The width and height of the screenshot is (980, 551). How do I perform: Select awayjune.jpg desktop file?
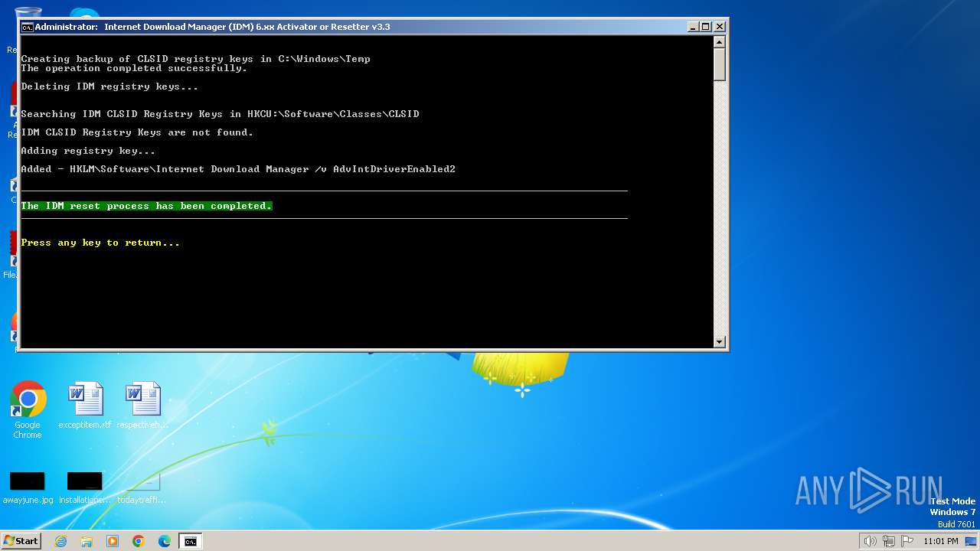point(28,487)
